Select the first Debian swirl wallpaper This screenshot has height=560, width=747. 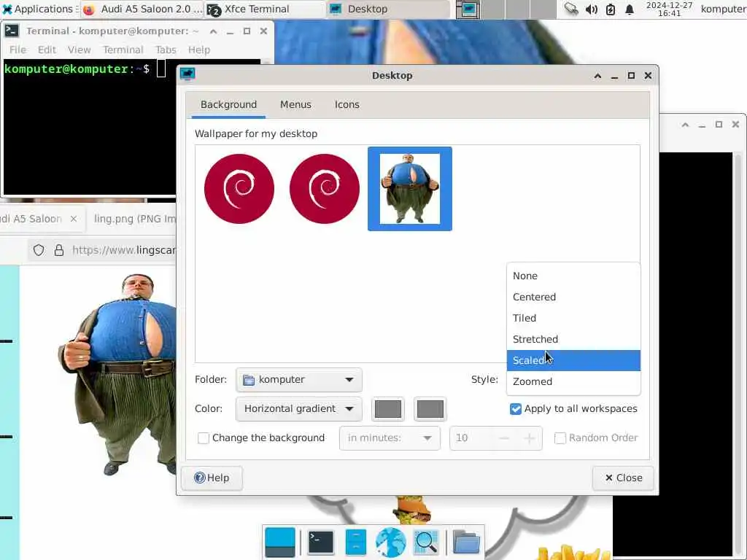click(x=239, y=189)
